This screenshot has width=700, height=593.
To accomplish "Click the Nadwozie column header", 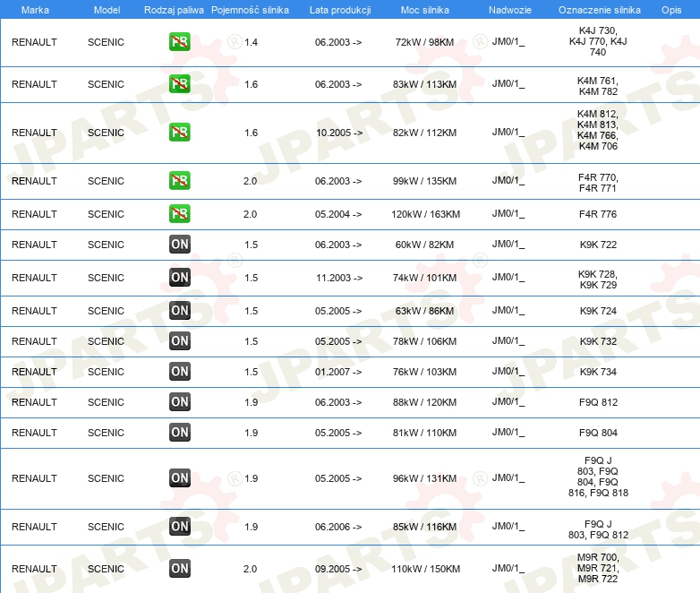I will coord(510,10).
